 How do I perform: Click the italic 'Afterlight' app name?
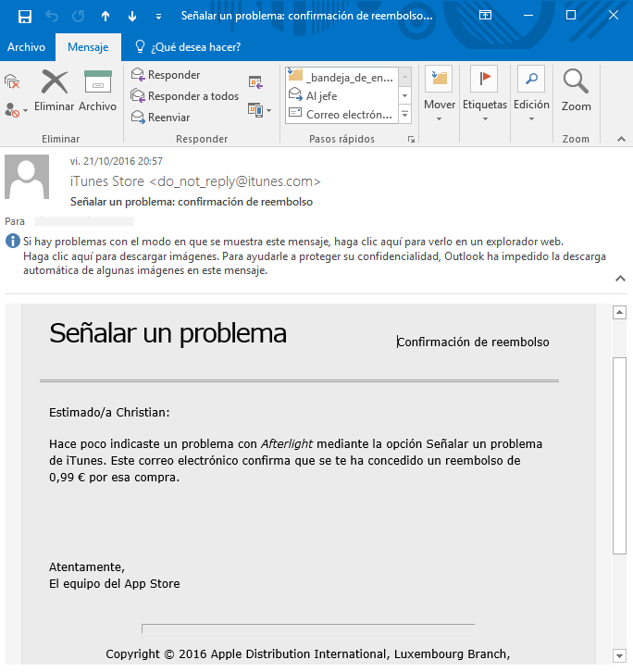tap(287, 443)
